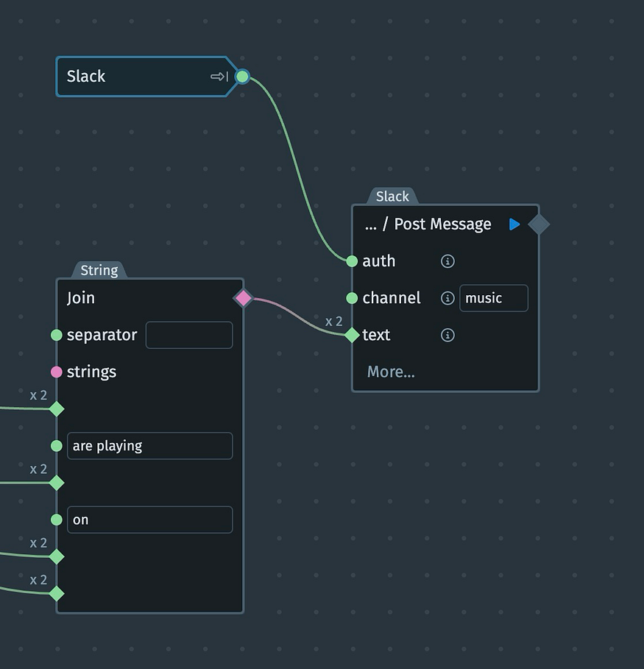Click the separator input port

coord(57,335)
